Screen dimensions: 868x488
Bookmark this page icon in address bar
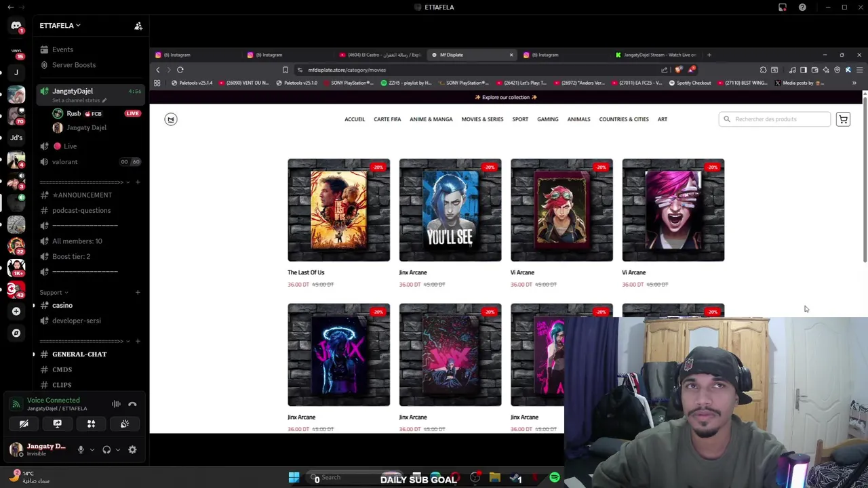(285, 70)
